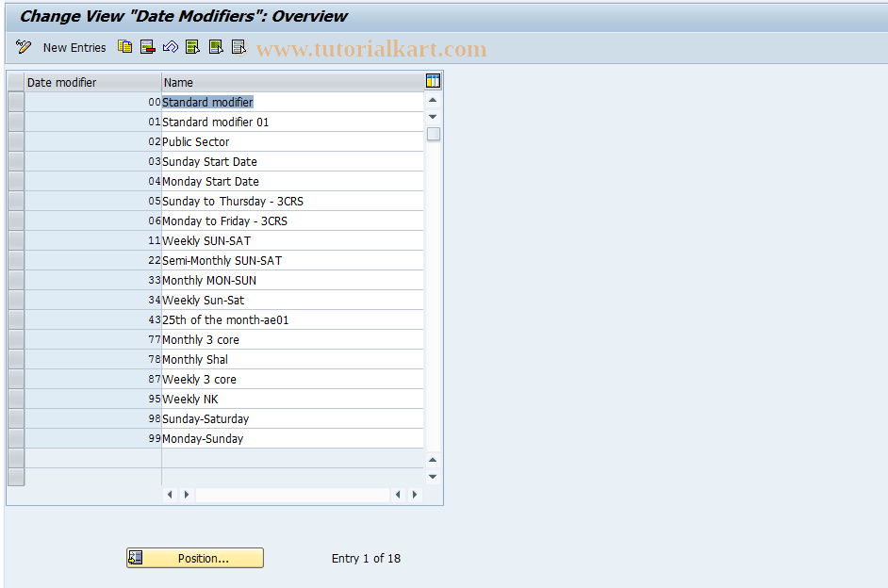The height and width of the screenshot is (588, 888).
Task: Select the row selector for Weekly SUN-SAT
Action: click(x=16, y=240)
